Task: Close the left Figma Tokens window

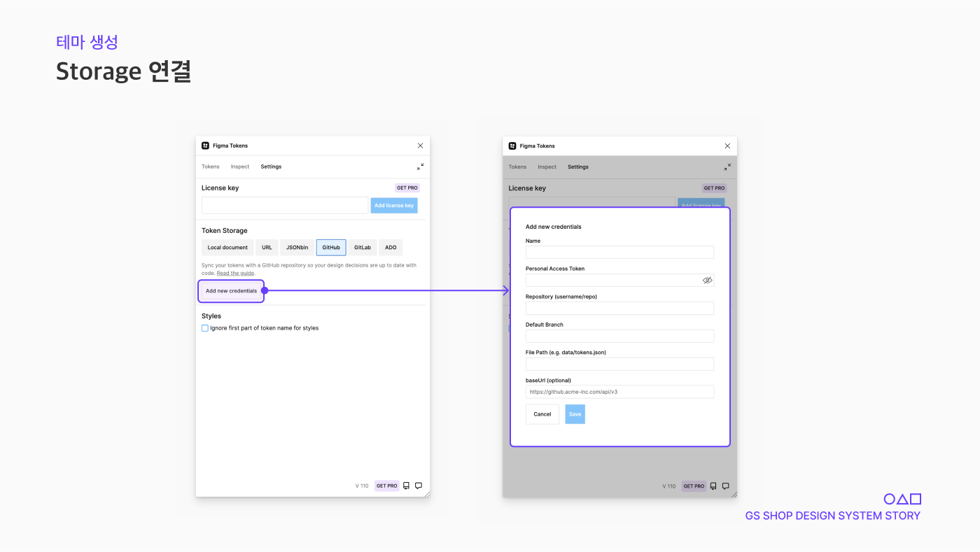Action: pos(420,146)
